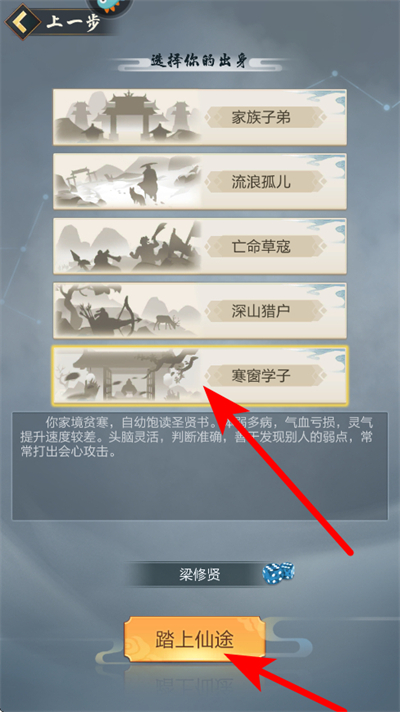The image size is (400, 712).
Task: Click the scholar at window artwork
Action: [128, 375]
